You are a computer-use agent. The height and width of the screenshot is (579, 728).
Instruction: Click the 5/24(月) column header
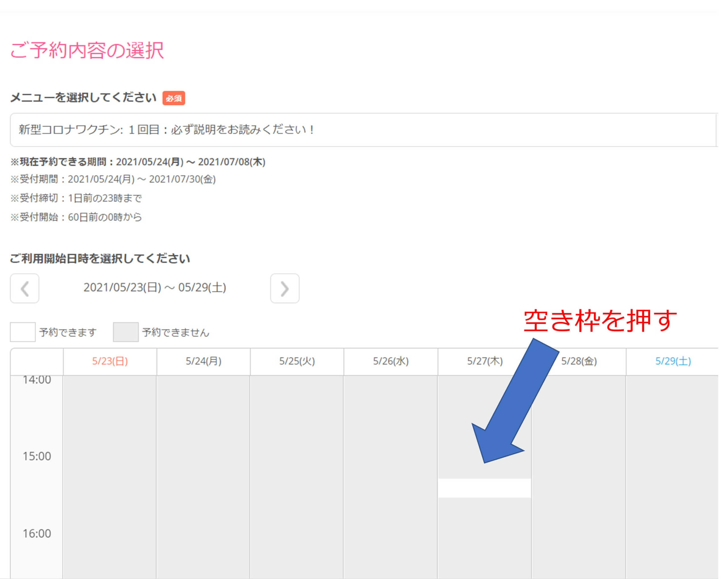point(203,361)
